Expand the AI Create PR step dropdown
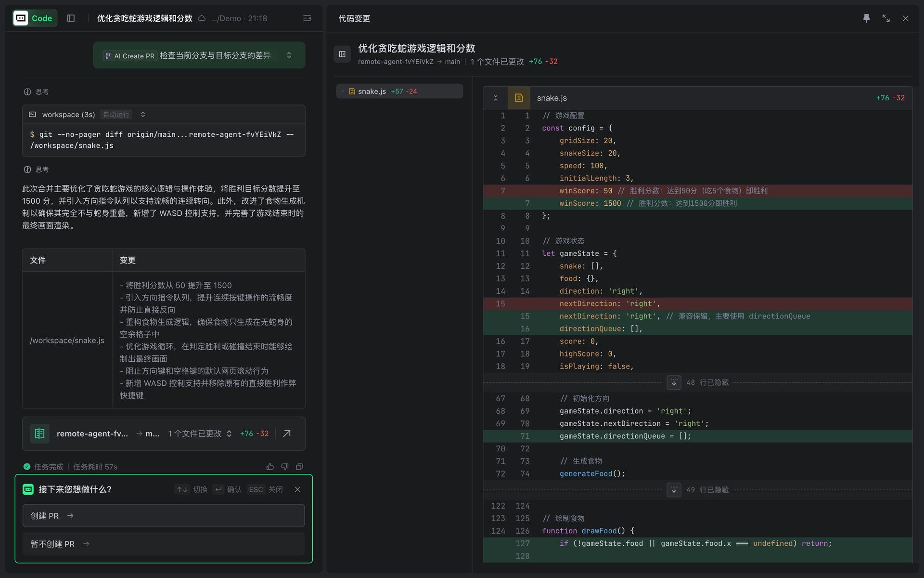This screenshot has width=924, height=578. tap(289, 55)
